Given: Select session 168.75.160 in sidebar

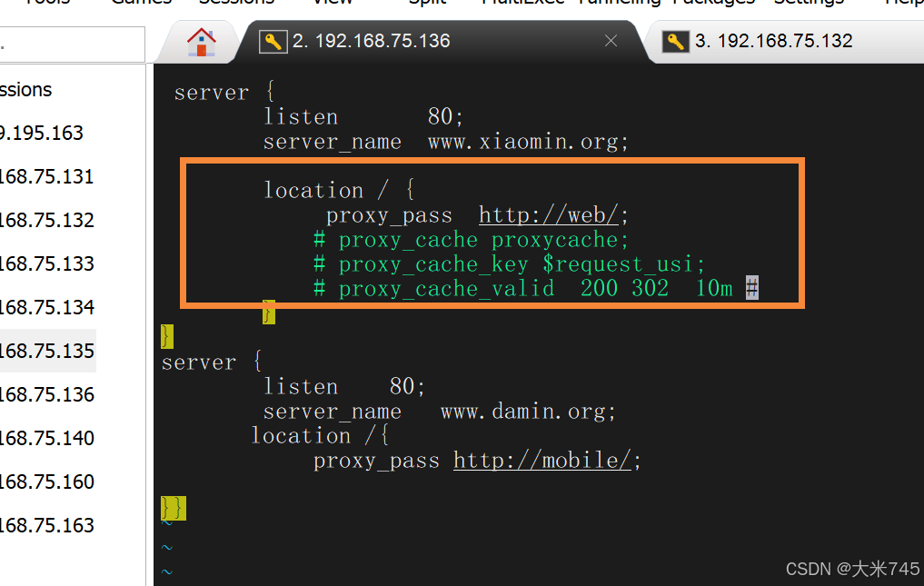Looking at the screenshot, I should click(x=47, y=482).
